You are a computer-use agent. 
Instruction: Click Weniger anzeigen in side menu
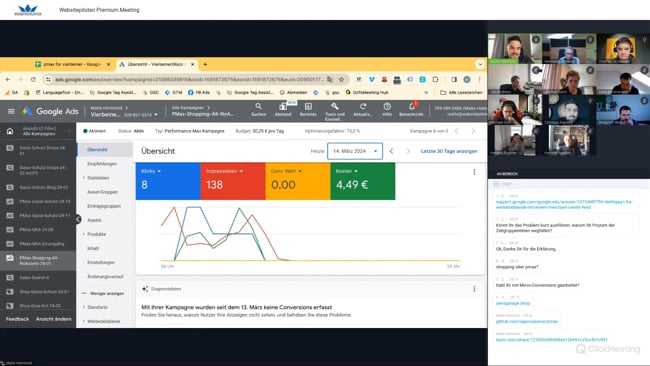[107, 293]
